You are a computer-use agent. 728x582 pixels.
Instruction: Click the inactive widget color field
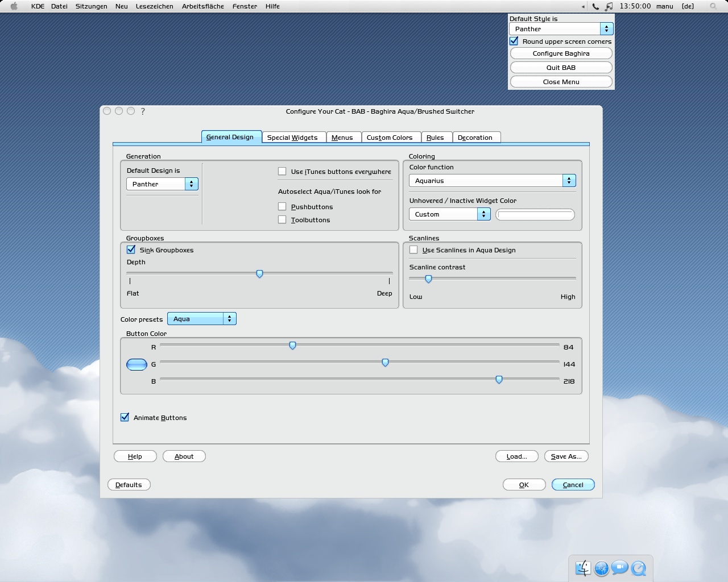tap(535, 214)
